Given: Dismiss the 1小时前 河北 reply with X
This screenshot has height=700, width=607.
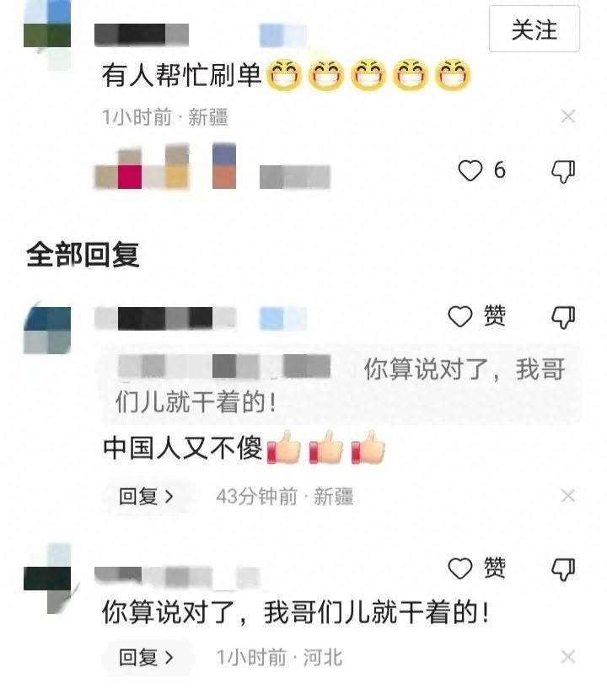Looking at the screenshot, I should click(x=567, y=657).
